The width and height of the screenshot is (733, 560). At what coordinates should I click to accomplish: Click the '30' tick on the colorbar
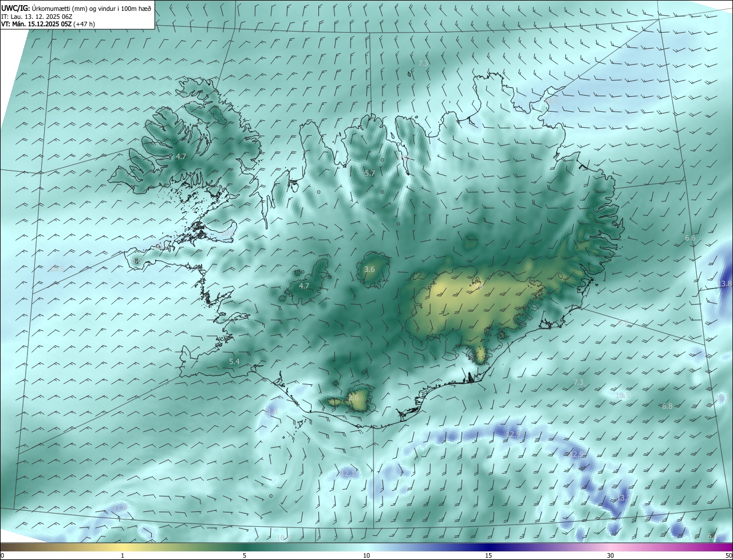[x=610, y=555]
